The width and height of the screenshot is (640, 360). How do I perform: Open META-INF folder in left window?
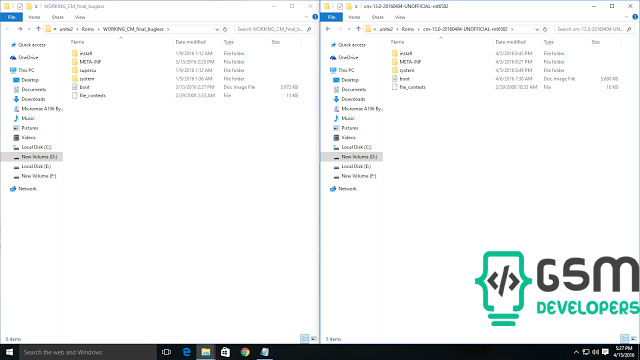tap(90, 62)
